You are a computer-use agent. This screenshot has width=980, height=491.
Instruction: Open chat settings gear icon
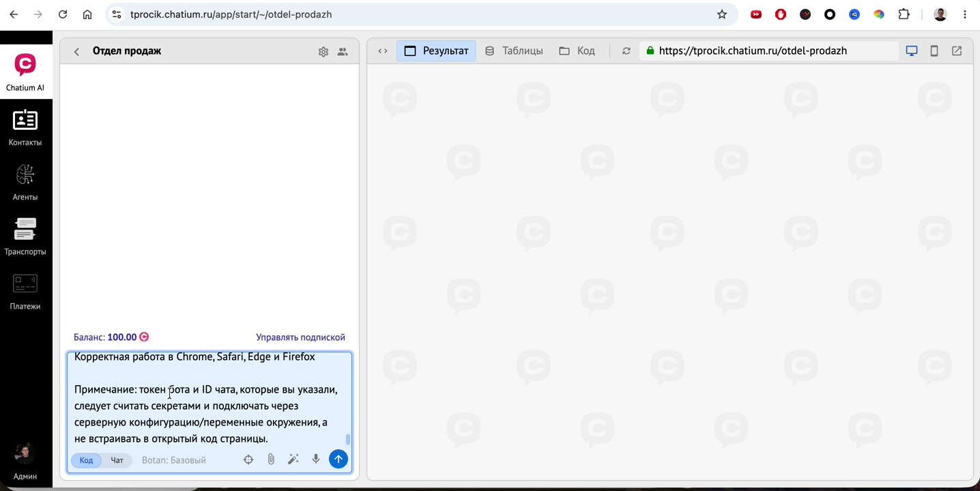pyautogui.click(x=323, y=51)
